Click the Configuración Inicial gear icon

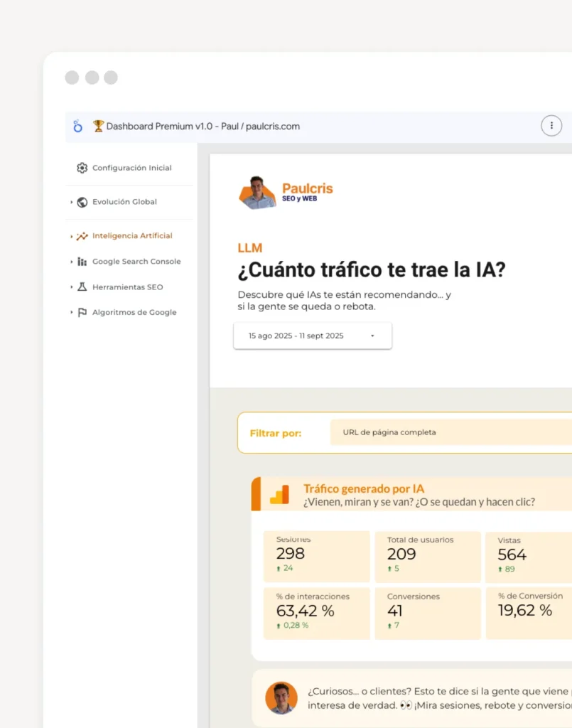click(x=82, y=168)
